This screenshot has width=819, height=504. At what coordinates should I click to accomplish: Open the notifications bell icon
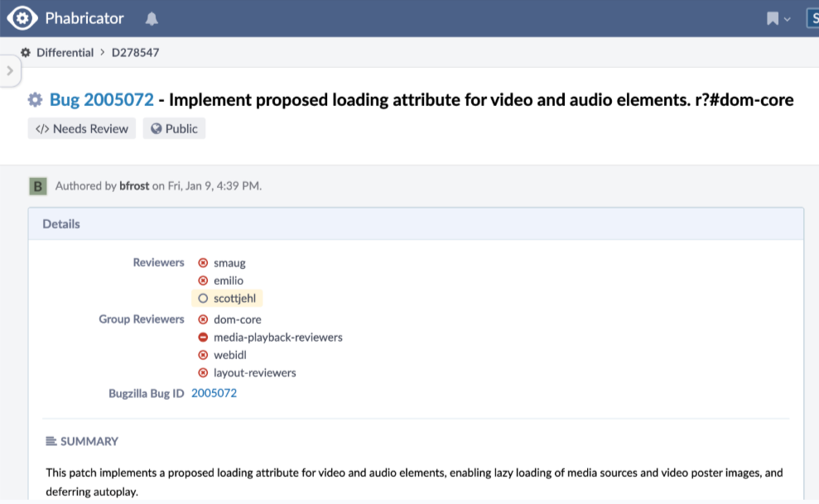click(152, 19)
